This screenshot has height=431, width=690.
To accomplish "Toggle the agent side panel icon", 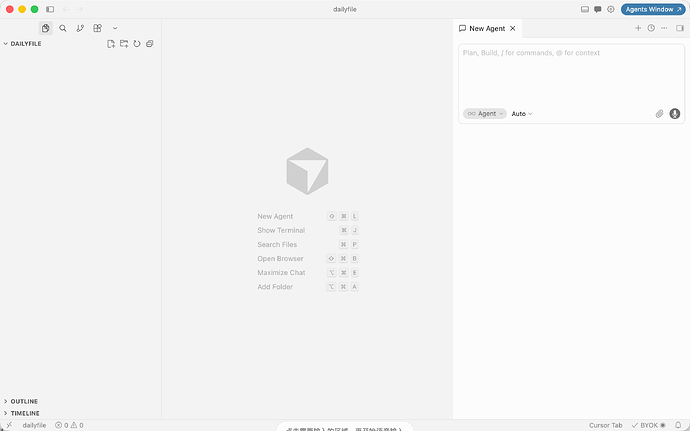I will [680, 28].
